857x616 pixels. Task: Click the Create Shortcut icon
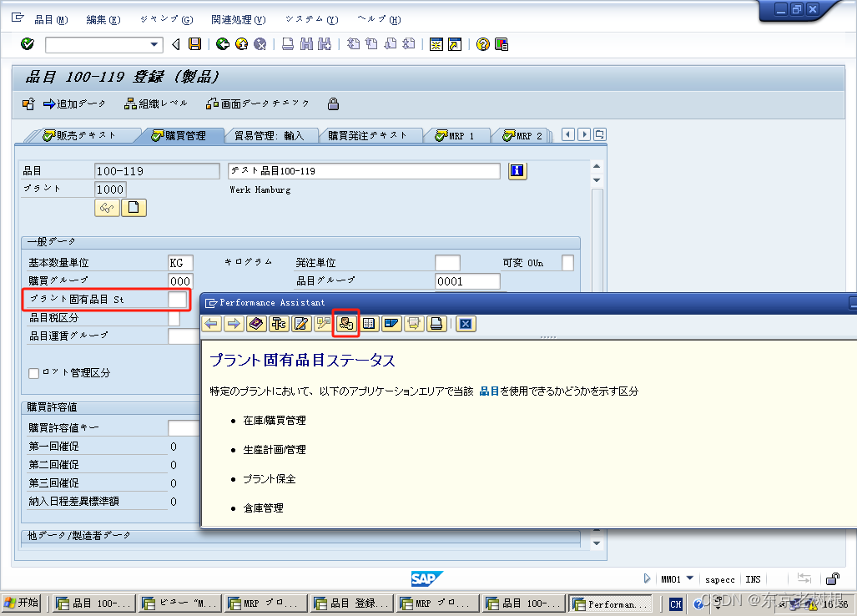[x=455, y=43]
